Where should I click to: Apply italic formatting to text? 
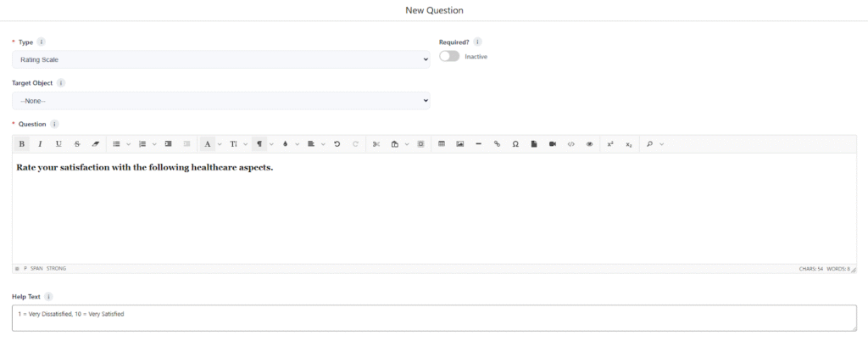[x=40, y=144]
